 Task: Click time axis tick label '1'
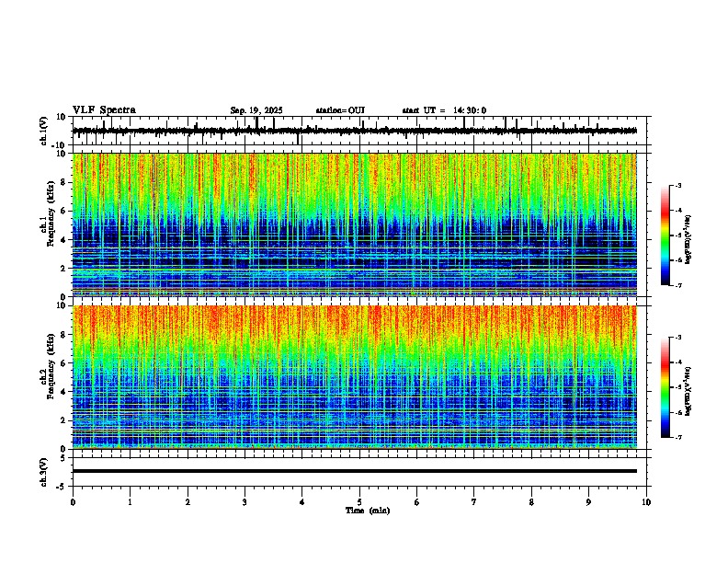click(x=130, y=502)
